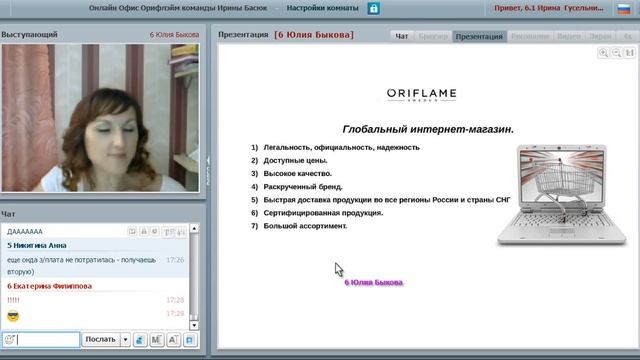Viewport: 640px width, 360px height.
Task: Open the faded Видео tab
Action: pyautogui.click(x=569, y=36)
